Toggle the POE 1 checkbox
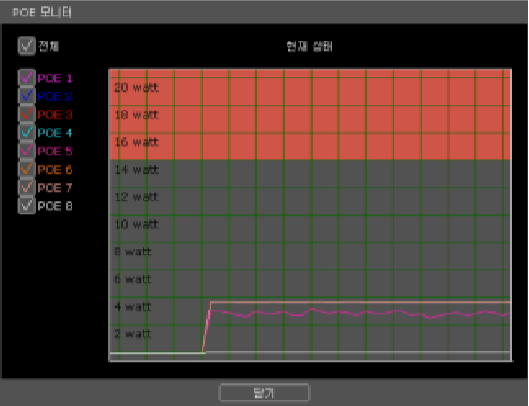This screenshot has width=529, height=406. 27,78
